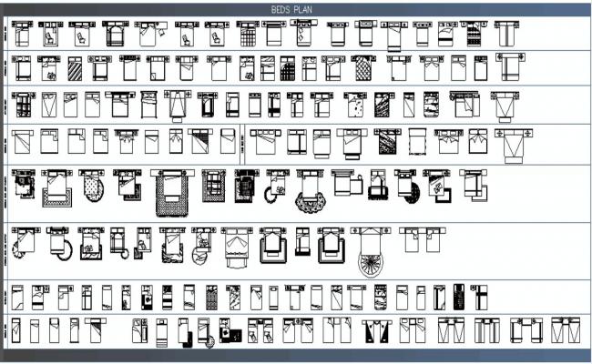
Task: Select large V-fold bed ending the fourth row
Action: (514, 146)
